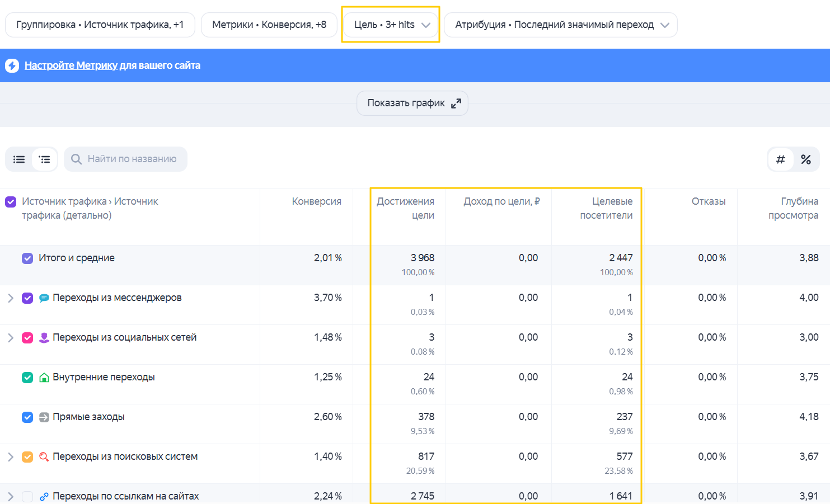This screenshot has height=504, width=830.
Task: Switch to flat list view icon
Action: click(19, 159)
